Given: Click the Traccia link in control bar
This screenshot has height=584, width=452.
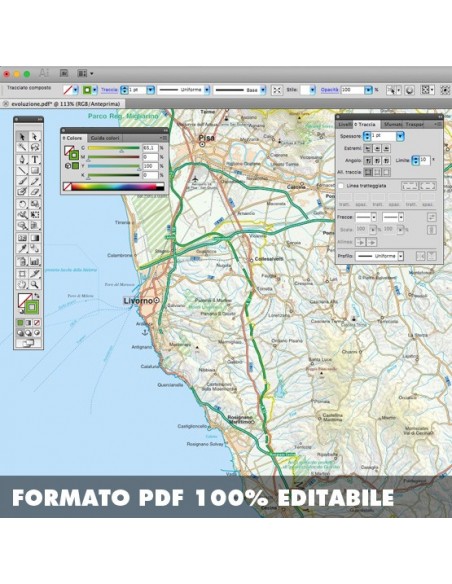Looking at the screenshot, I should [x=109, y=90].
